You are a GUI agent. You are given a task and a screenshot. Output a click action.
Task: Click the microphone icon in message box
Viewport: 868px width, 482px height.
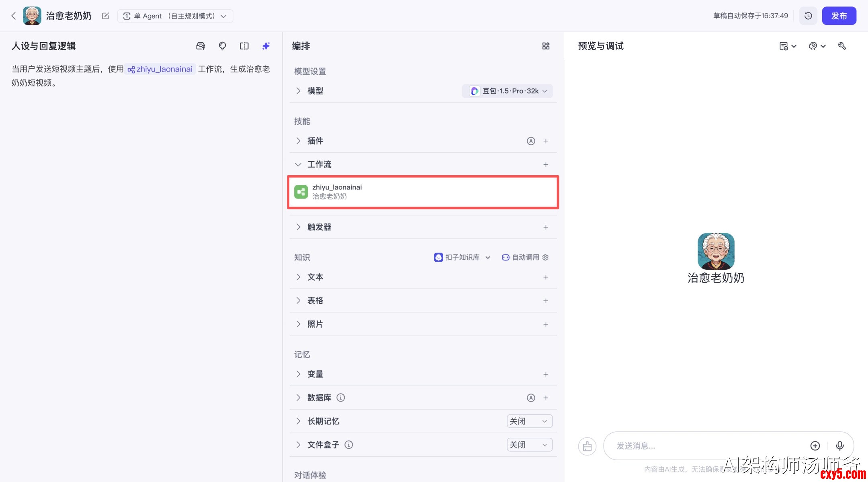(x=839, y=445)
